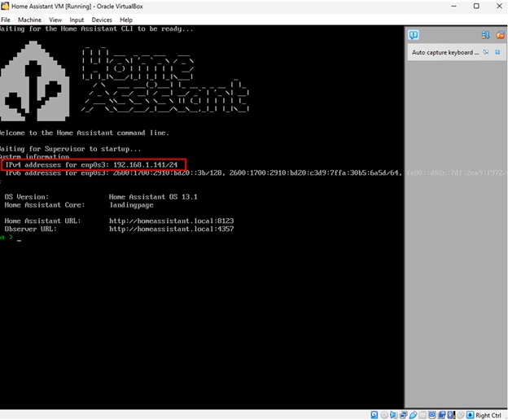The width and height of the screenshot is (508, 420).
Task: Click the keyboard capture arrow status icon
Action: tap(470, 415)
